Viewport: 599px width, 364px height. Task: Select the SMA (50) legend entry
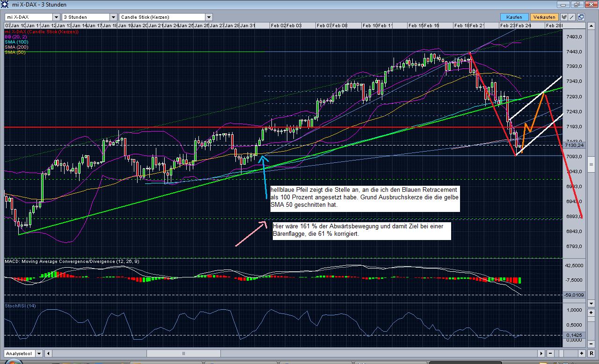(15, 52)
